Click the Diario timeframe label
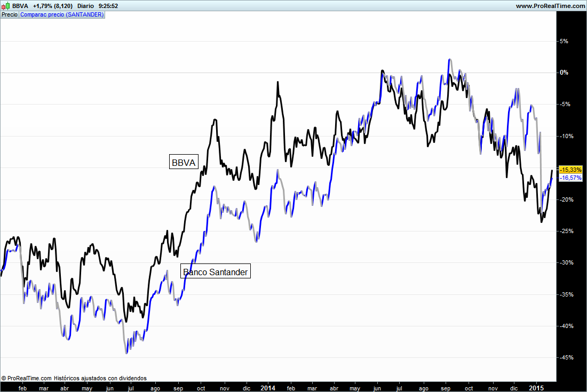The height and width of the screenshot is (392, 587). tap(86, 6)
